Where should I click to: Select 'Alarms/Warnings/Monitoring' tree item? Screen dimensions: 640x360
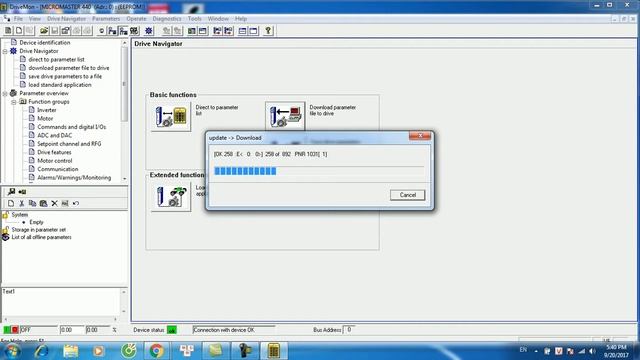pyautogui.click(x=74, y=178)
